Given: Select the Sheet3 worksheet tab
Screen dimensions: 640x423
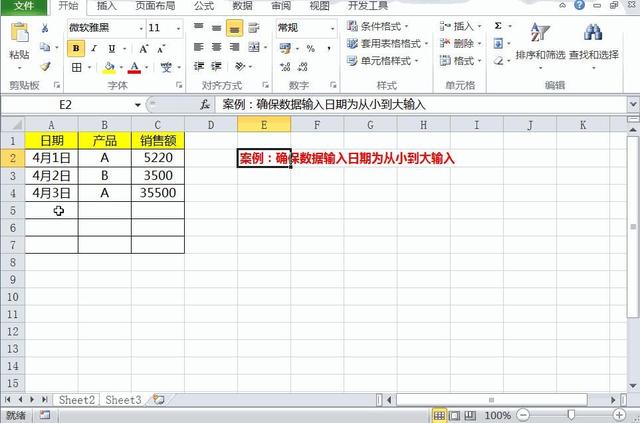Looking at the screenshot, I should [123, 400].
